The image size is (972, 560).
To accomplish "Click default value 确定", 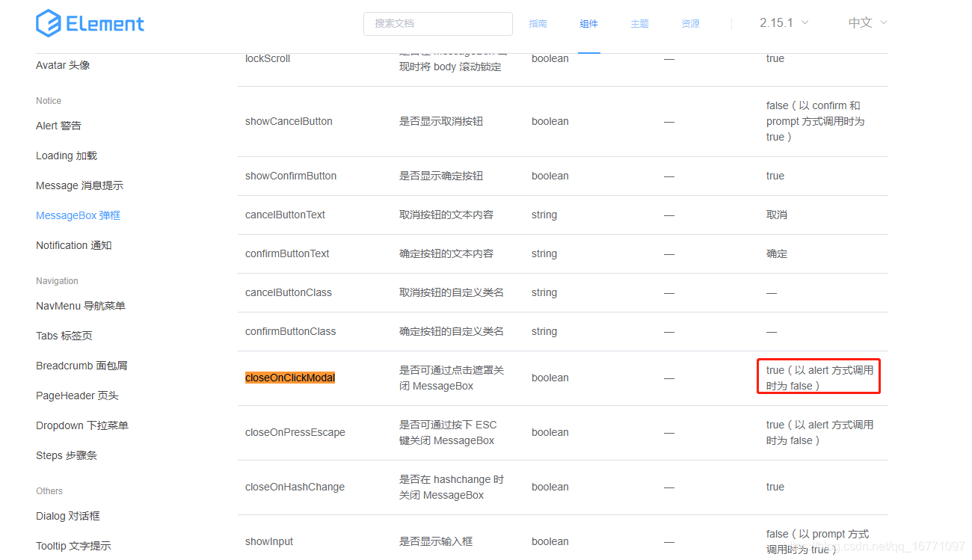I will point(777,253).
